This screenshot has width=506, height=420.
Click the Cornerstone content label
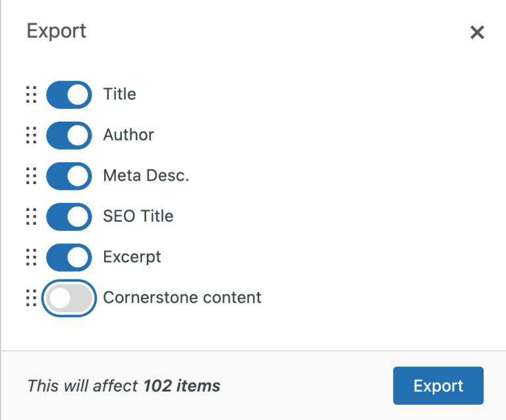(x=183, y=297)
